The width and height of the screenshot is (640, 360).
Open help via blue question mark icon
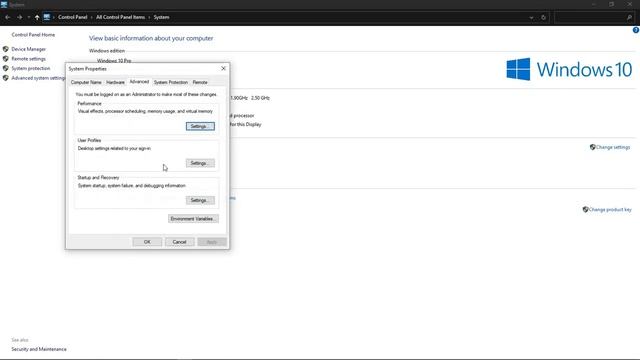coord(636,30)
